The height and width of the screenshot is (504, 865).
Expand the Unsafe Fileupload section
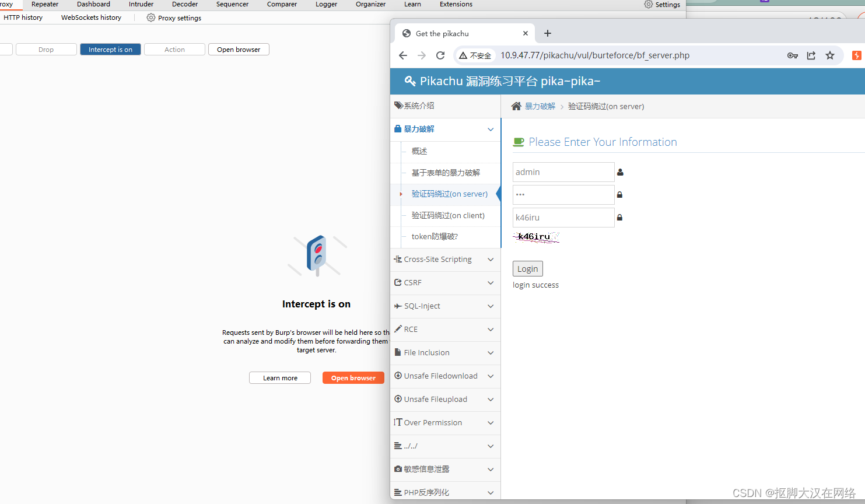coord(445,400)
